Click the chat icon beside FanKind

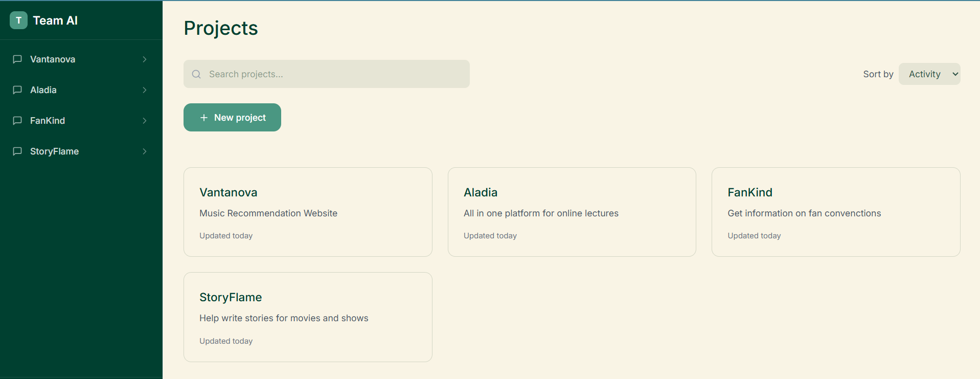pyautogui.click(x=17, y=121)
